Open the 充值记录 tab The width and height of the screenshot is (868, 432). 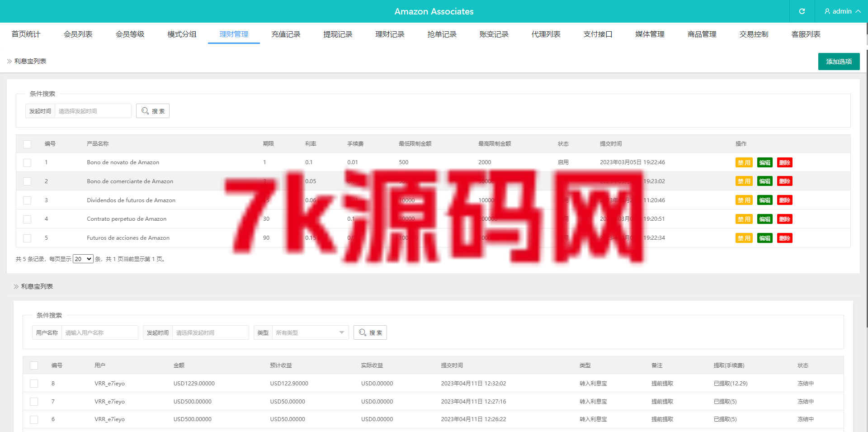[286, 34]
